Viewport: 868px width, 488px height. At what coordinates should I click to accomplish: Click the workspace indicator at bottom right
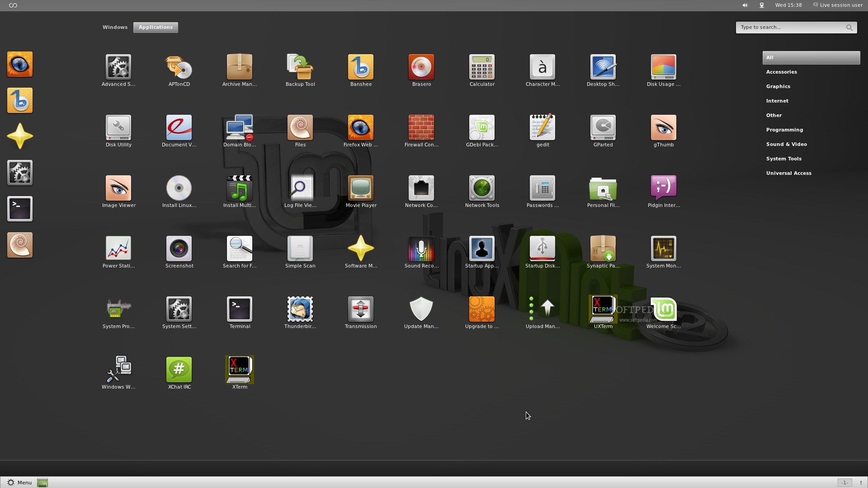(x=844, y=482)
